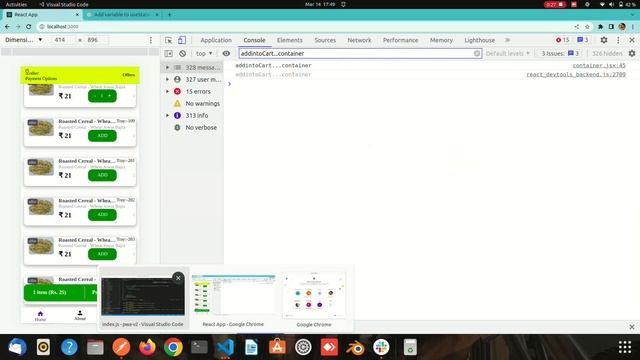Increase quantity with the plus stepper
The height and width of the screenshot is (360, 640).
click(x=109, y=96)
